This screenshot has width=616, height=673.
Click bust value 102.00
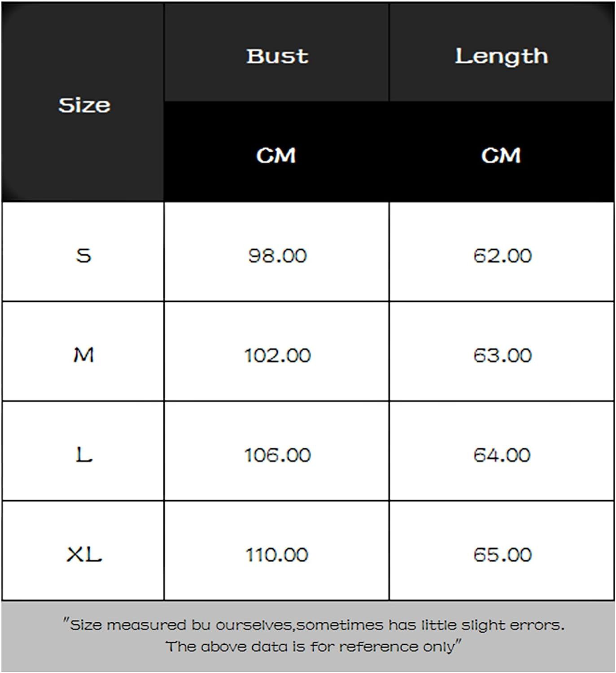point(277,356)
